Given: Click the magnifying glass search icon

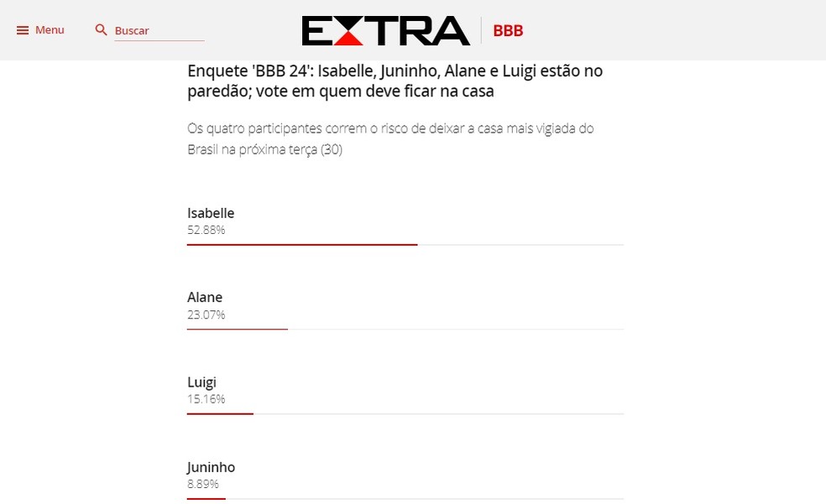Looking at the screenshot, I should coord(101,29).
